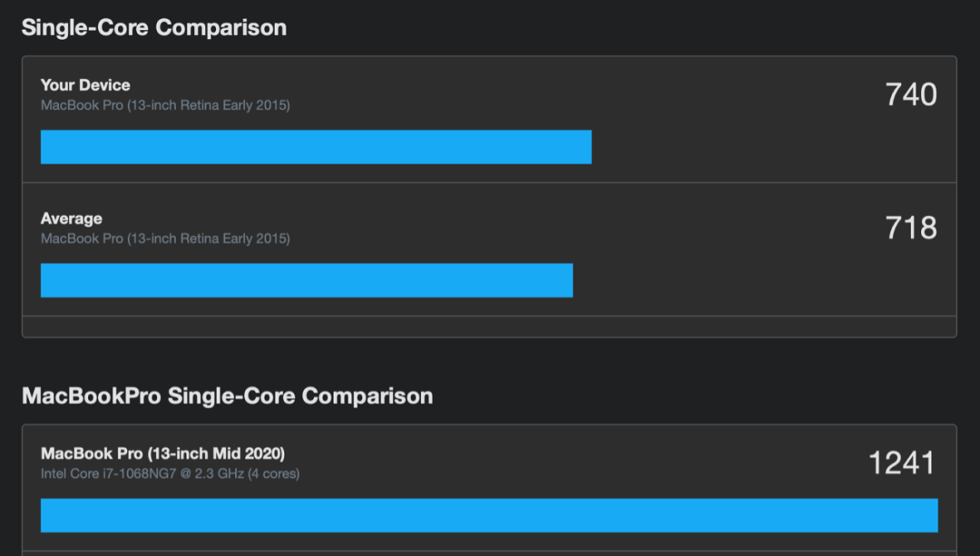The width and height of the screenshot is (980, 556).
Task: Select the Average label
Action: (72, 219)
